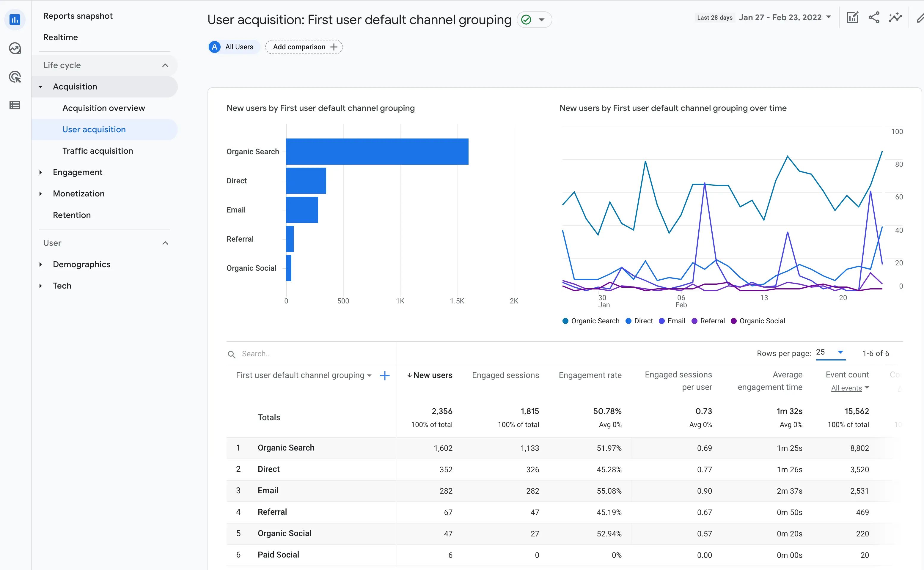
Task: Toggle the Referral series in the legend
Action: point(708,321)
